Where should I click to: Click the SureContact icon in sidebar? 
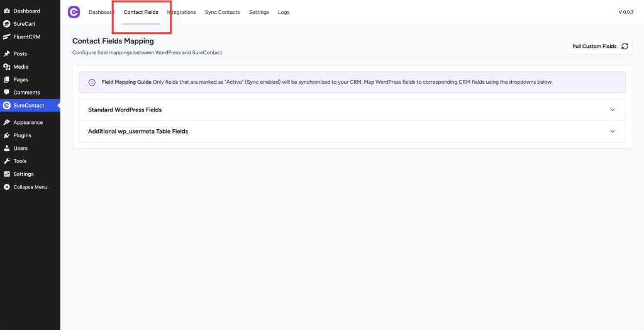tap(6, 105)
